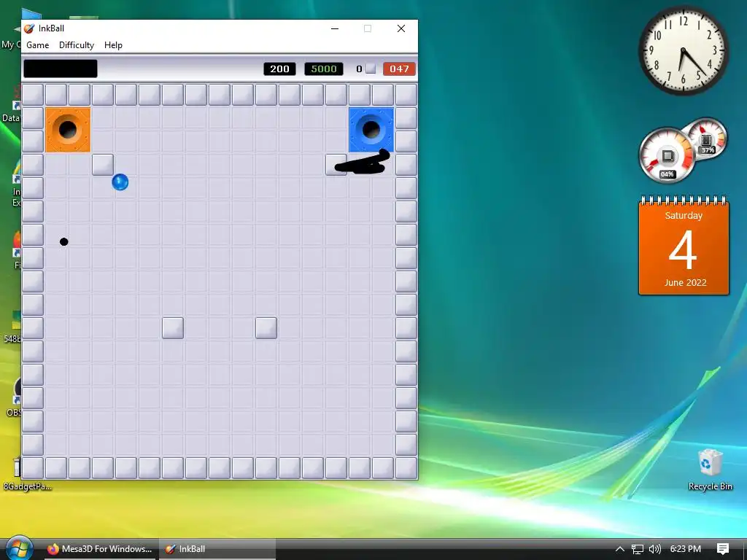Viewport: 747px width, 560px height.
Task: Click the InkBall title bar app icon
Action: coord(29,28)
